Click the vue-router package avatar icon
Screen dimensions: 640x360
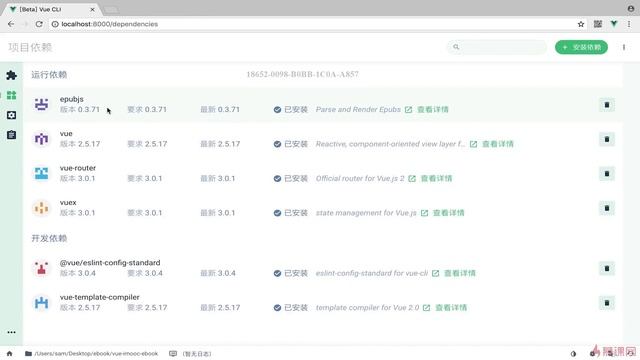(x=41, y=173)
